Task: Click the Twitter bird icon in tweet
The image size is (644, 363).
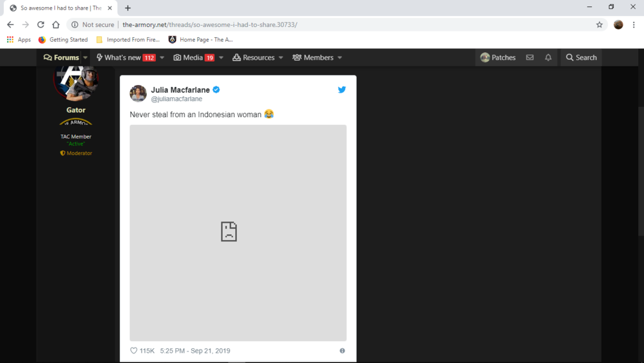Action: pos(342,89)
